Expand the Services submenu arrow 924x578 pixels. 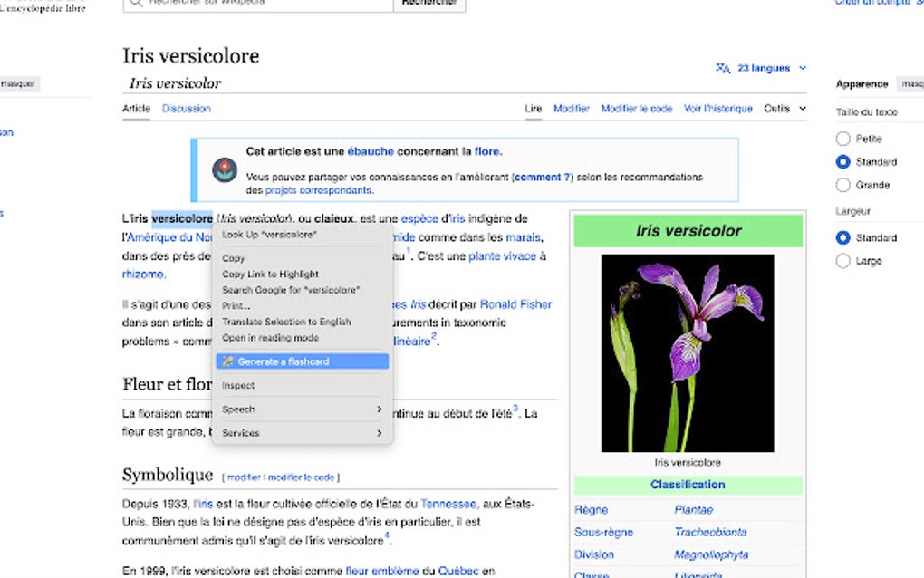(379, 432)
